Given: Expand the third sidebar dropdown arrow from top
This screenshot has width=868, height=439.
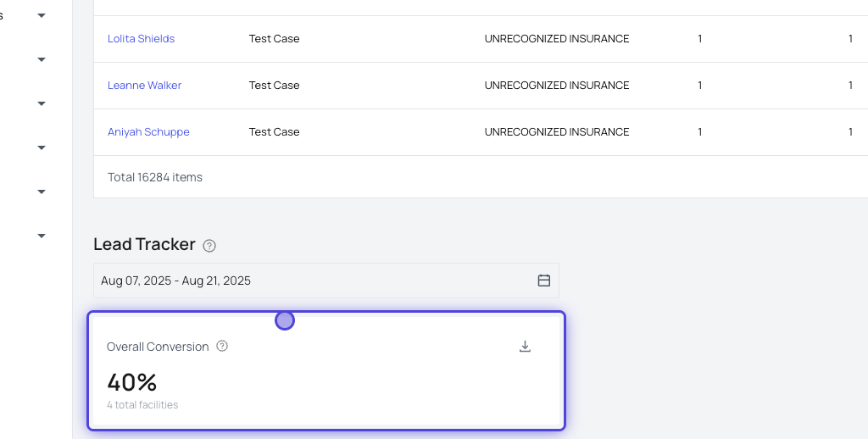Looking at the screenshot, I should pos(42,103).
